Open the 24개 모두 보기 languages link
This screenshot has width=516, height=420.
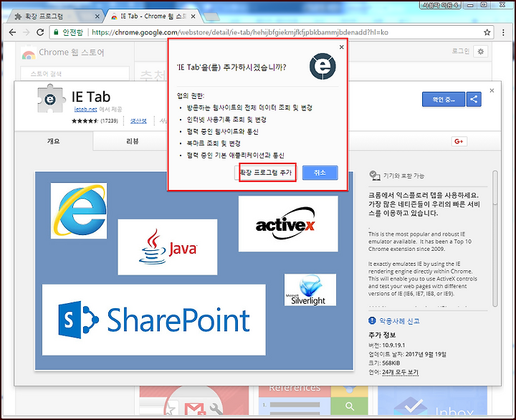pyautogui.click(x=400, y=372)
